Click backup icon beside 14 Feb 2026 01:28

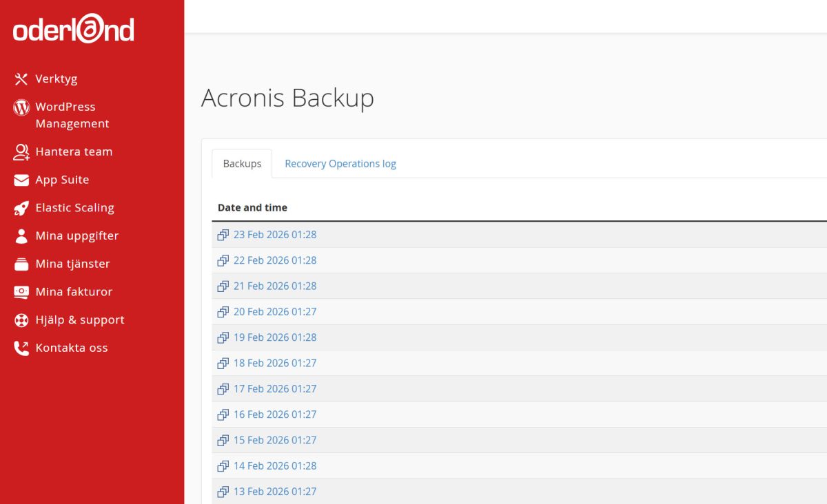[223, 466]
